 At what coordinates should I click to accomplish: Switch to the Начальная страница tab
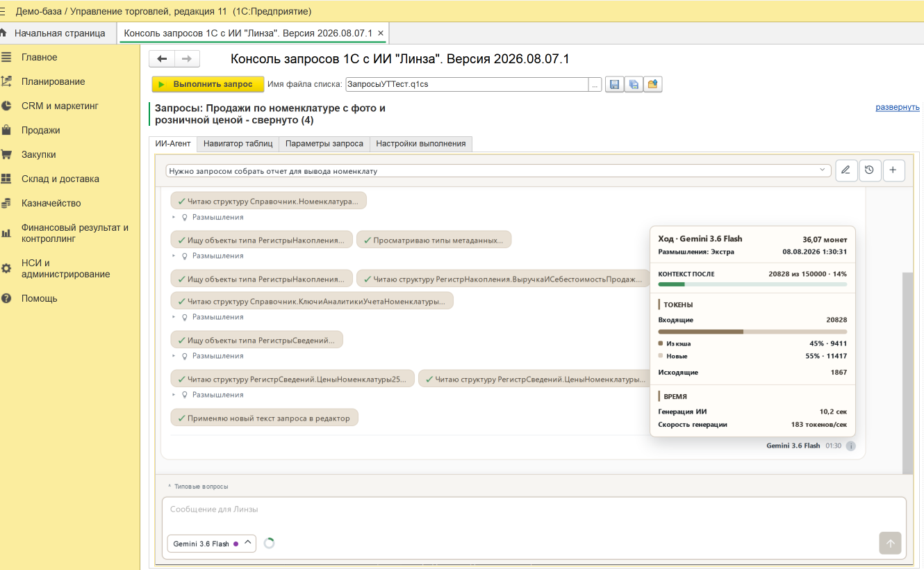56,33
